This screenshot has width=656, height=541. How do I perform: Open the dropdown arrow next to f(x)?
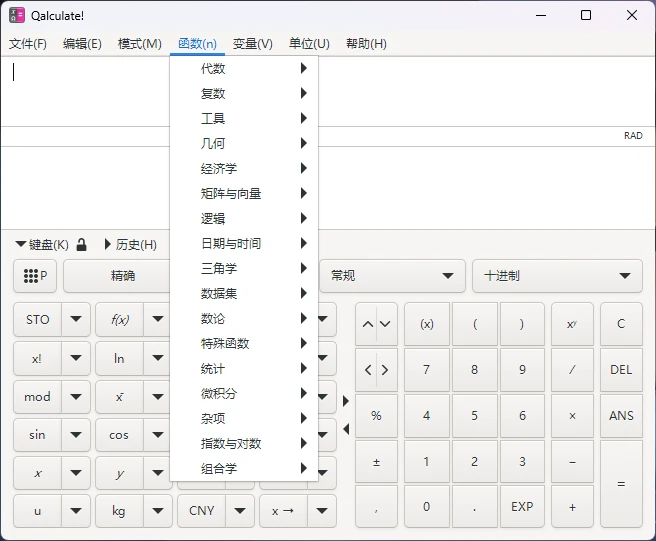tap(158, 320)
